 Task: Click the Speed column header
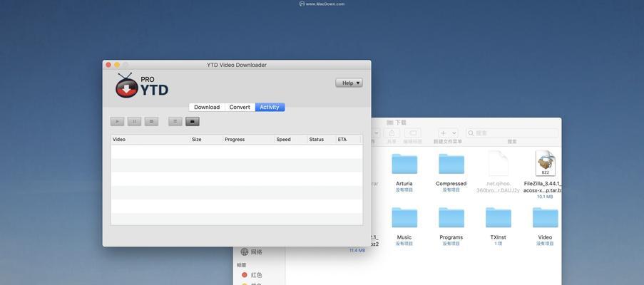291,140
